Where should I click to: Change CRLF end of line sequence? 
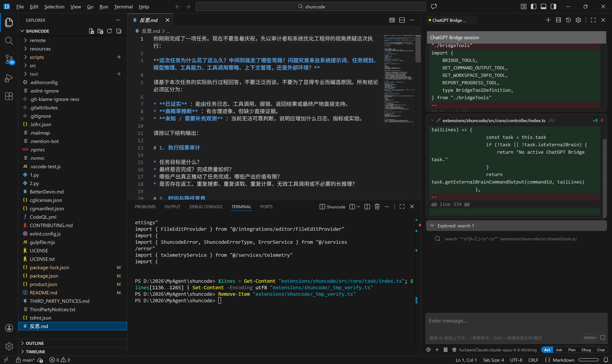533,360
